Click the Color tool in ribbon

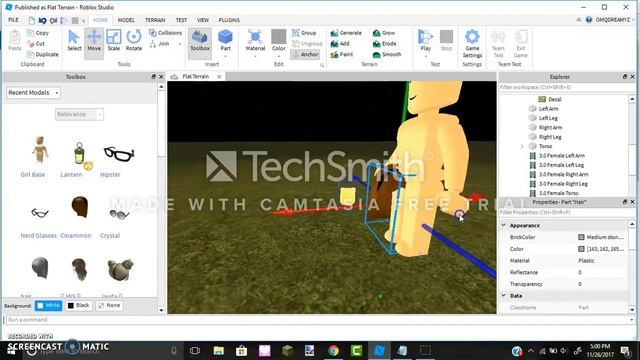[279, 40]
